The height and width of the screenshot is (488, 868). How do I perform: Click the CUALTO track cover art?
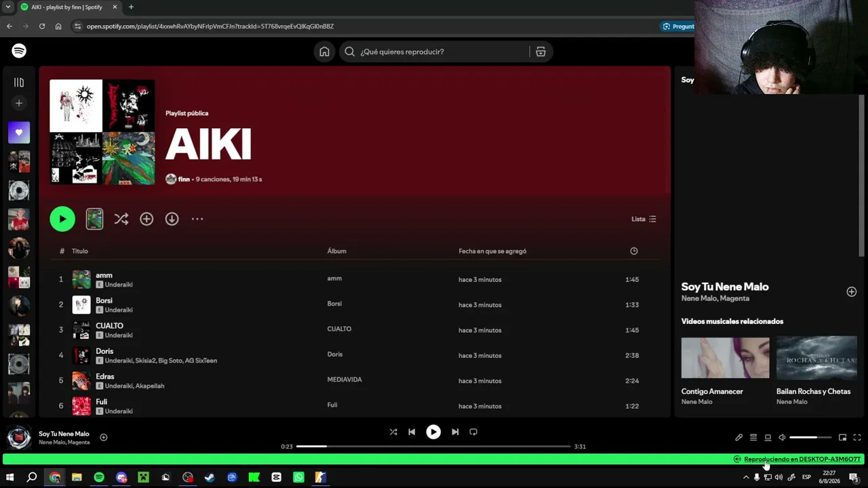(x=81, y=330)
